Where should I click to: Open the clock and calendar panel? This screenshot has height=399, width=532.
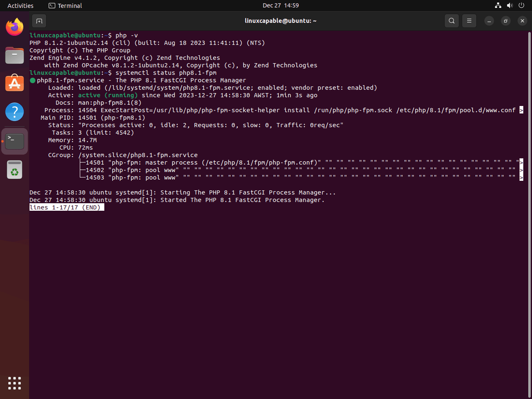click(x=281, y=5)
